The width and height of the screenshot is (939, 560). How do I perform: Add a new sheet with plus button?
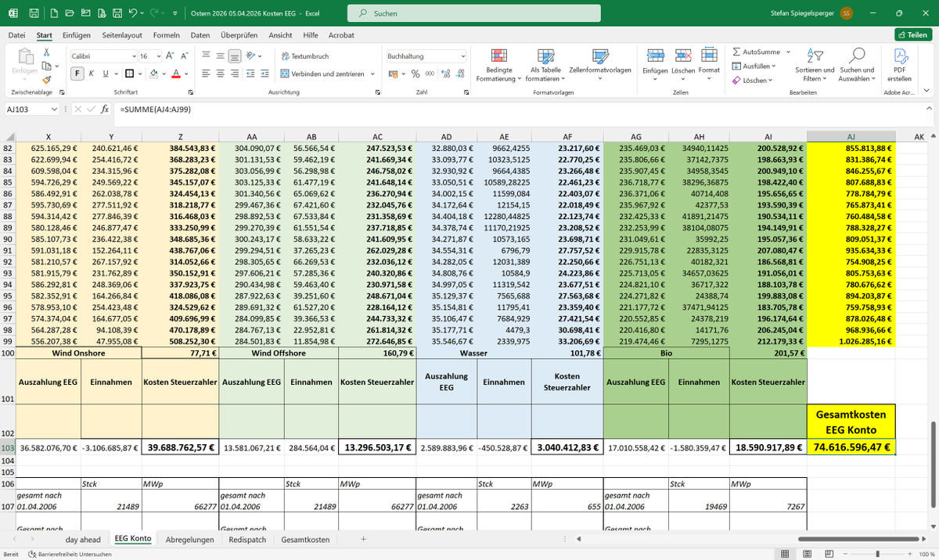click(x=363, y=539)
